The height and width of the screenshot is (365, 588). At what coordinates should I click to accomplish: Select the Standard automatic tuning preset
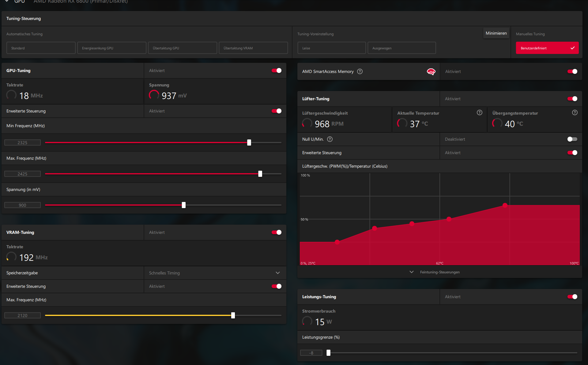[41, 48]
